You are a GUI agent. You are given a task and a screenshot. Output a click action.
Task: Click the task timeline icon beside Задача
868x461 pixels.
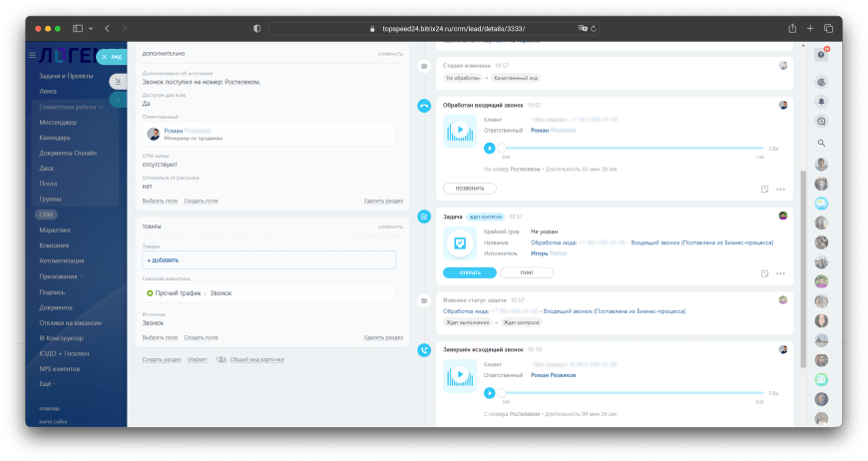(x=424, y=217)
